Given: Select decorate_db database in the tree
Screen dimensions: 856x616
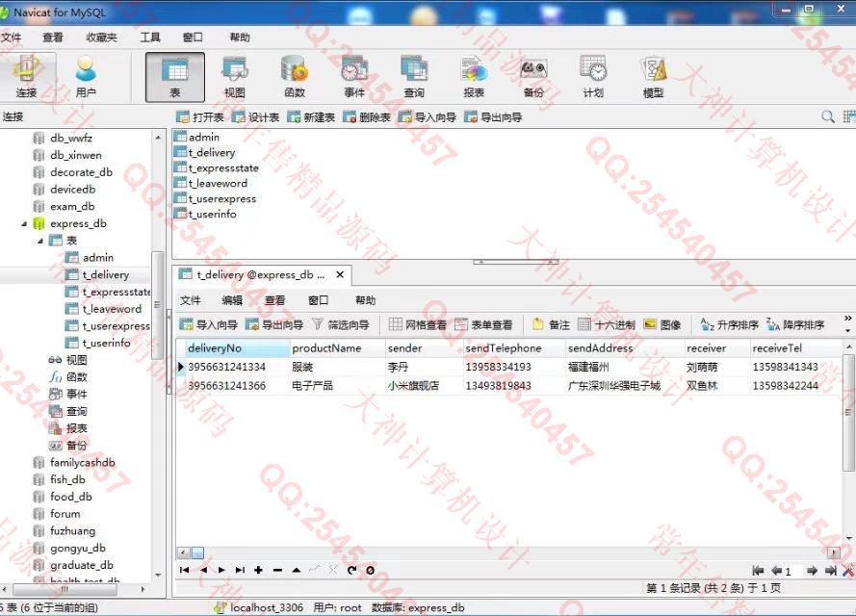Looking at the screenshot, I should coord(81,172).
